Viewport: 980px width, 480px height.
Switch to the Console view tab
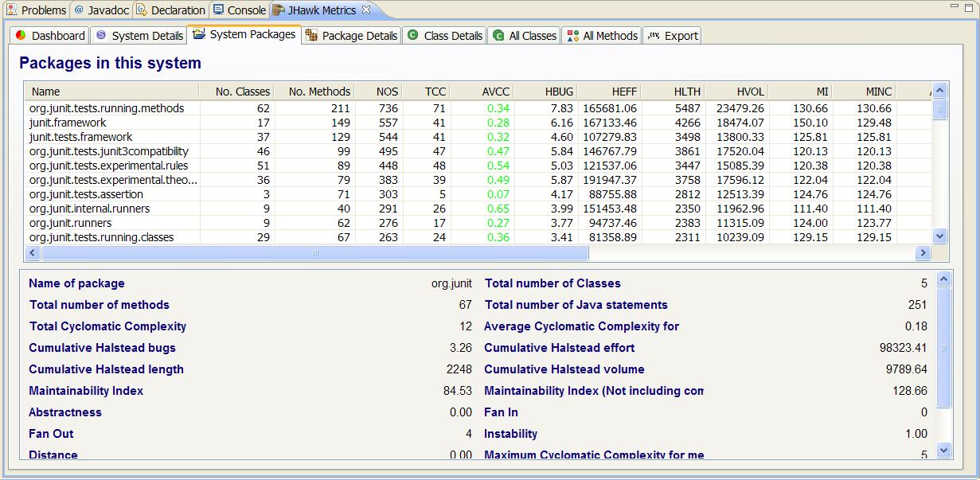pyautogui.click(x=239, y=10)
